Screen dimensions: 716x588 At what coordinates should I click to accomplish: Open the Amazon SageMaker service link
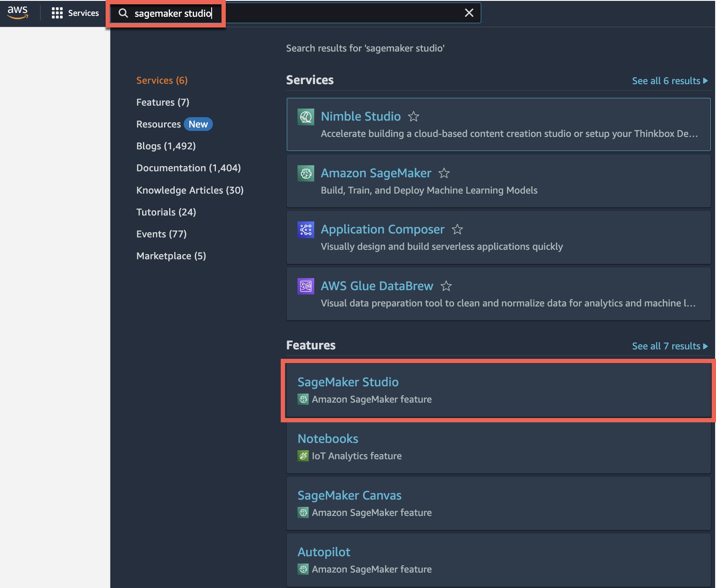tap(376, 173)
